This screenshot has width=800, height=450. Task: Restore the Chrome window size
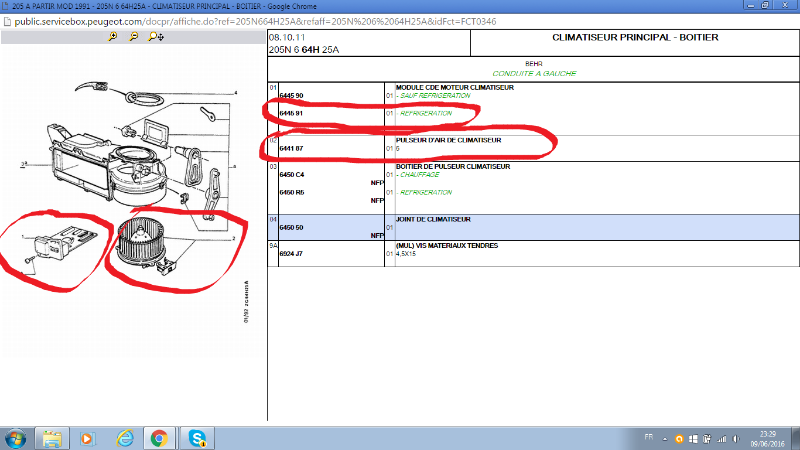765,5
